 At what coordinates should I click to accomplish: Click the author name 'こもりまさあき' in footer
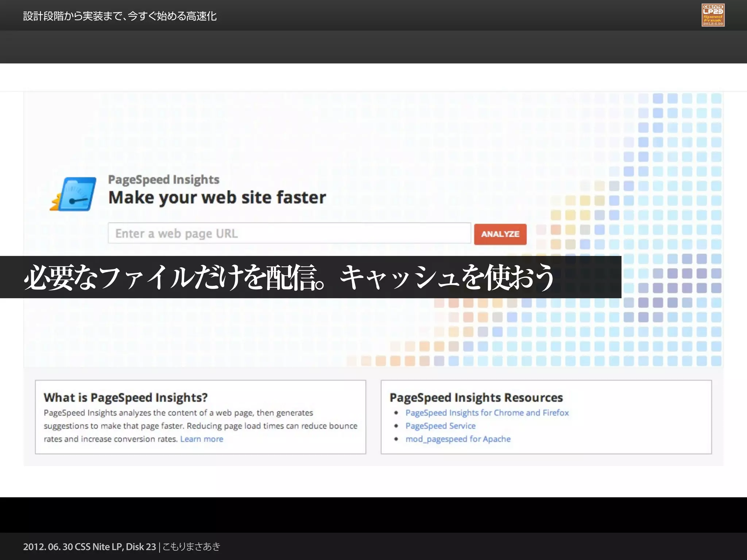pyautogui.click(x=191, y=547)
